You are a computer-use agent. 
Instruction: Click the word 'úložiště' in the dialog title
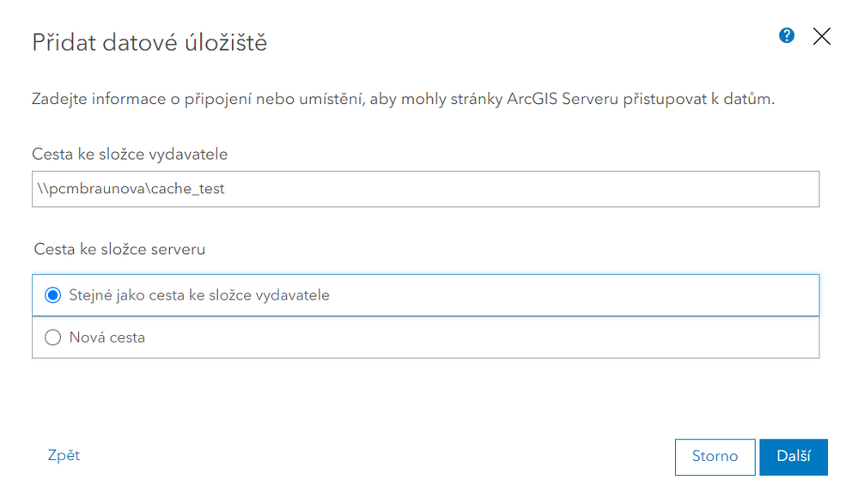point(227,42)
